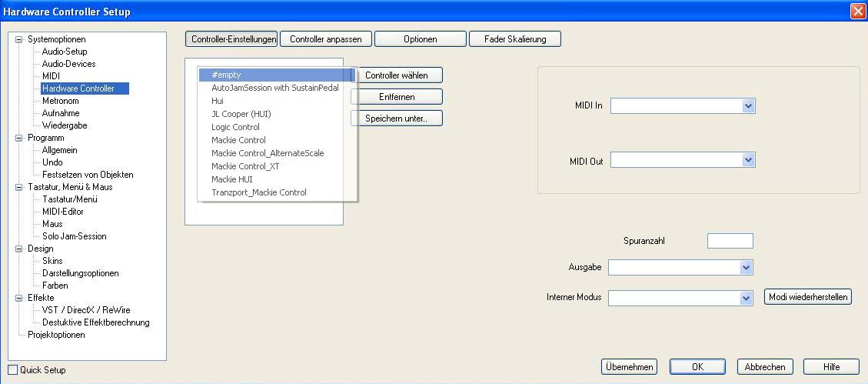The width and height of the screenshot is (868, 384).
Task: Open Solo Jam-Session tree item
Action: click(74, 236)
